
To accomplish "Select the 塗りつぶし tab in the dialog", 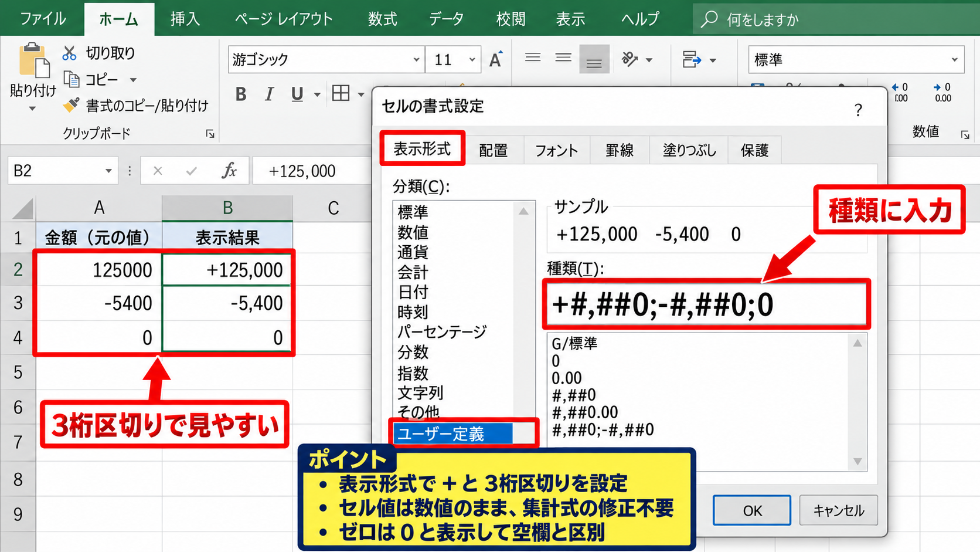I will point(689,150).
